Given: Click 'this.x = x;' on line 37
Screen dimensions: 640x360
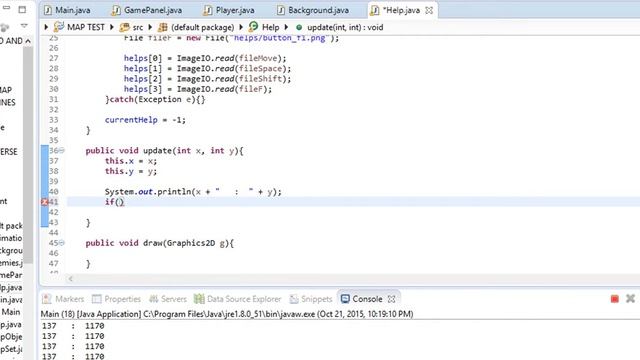Looking at the screenshot, I should (x=131, y=161).
